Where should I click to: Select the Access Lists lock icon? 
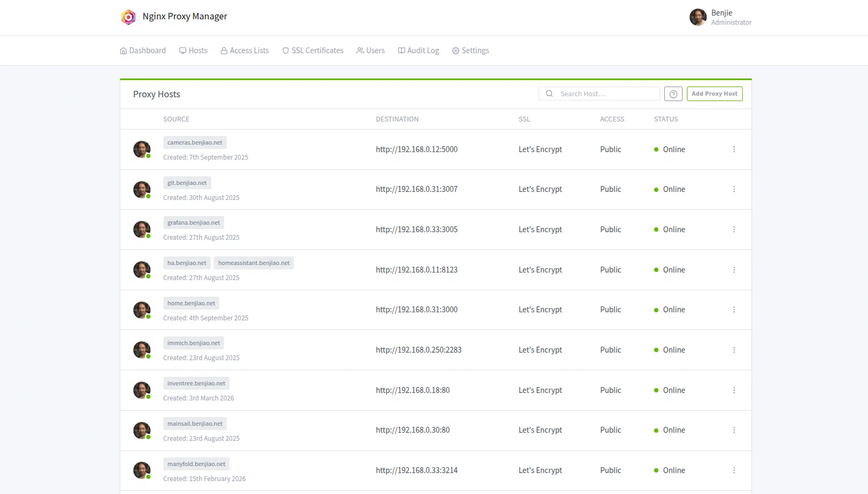[224, 50]
